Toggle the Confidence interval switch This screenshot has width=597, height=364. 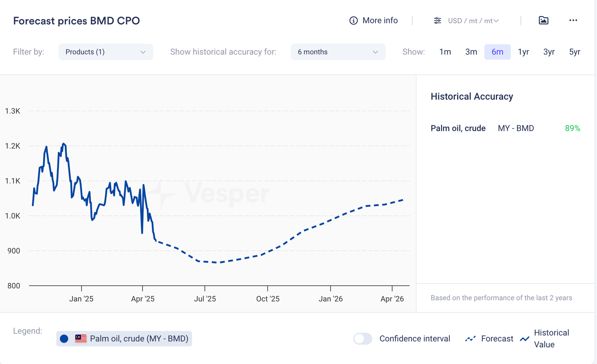363,339
